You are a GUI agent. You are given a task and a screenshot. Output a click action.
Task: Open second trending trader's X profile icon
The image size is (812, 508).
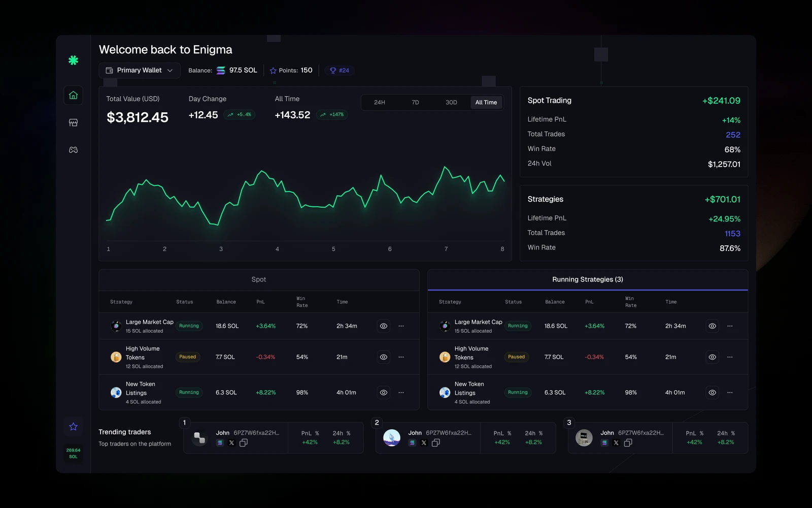point(424,443)
